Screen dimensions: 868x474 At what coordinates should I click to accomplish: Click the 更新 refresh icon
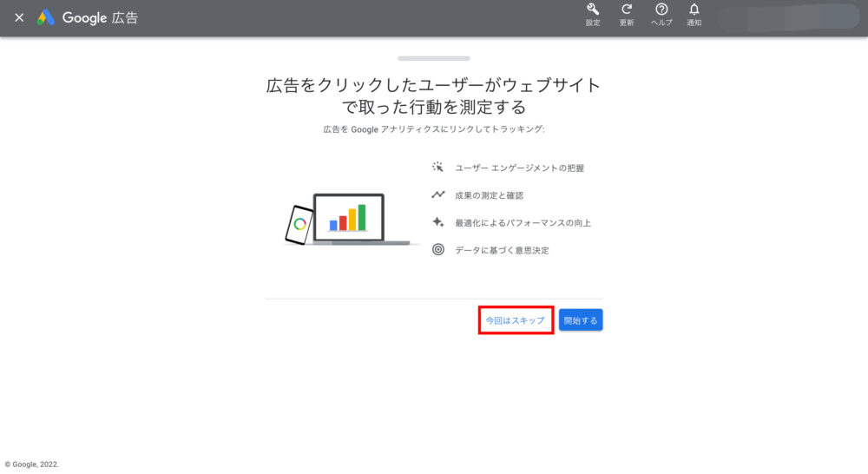click(x=627, y=10)
